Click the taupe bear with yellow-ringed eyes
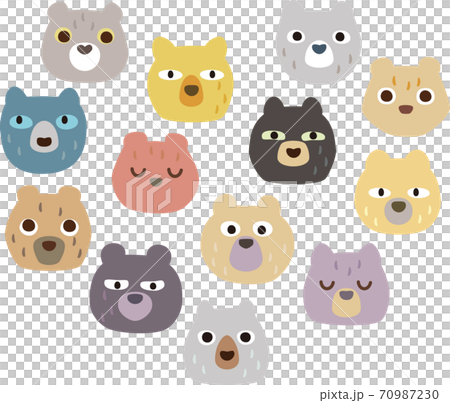The height and width of the screenshot is (403, 450). [85, 42]
